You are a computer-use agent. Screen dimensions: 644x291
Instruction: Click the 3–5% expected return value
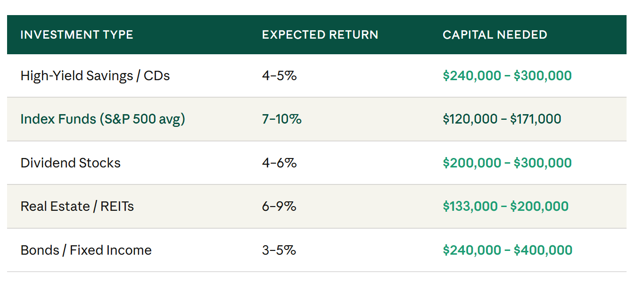[279, 250]
